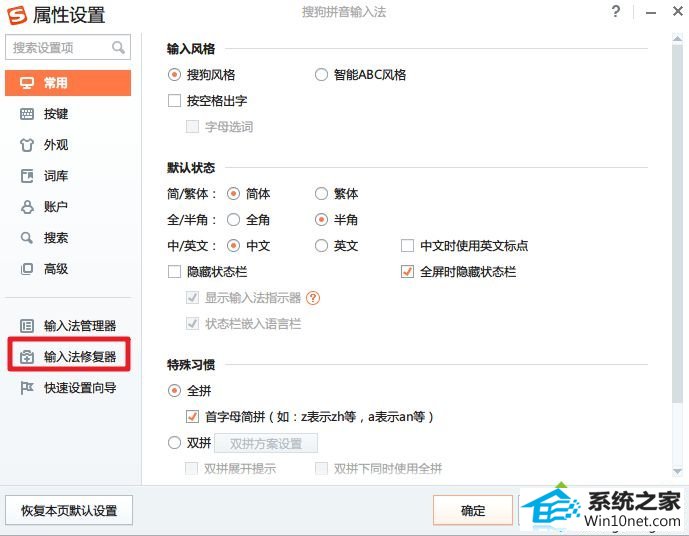689x536 pixels.
Task: Click the scrollbar down arrow in settings pane
Action: pos(677,472)
